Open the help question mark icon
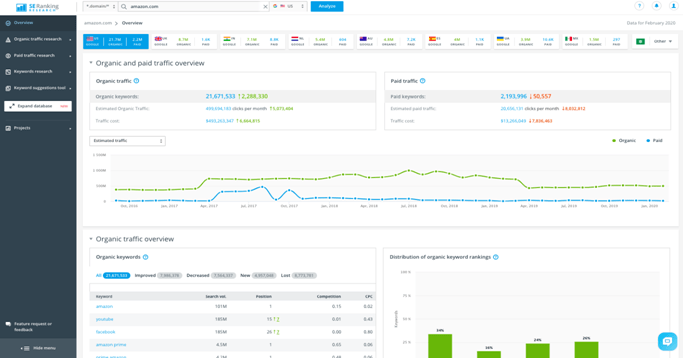The height and width of the screenshot is (360, 683). [x=639, y=6]
